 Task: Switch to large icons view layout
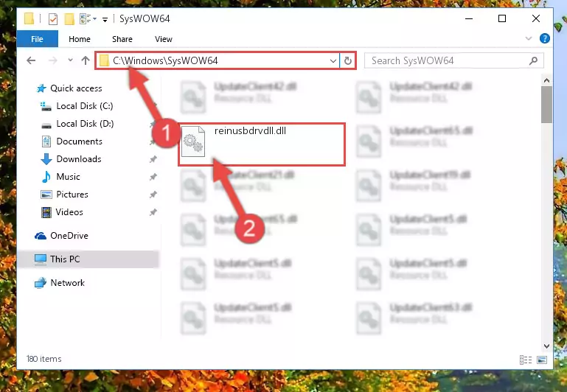click(542, 360)
